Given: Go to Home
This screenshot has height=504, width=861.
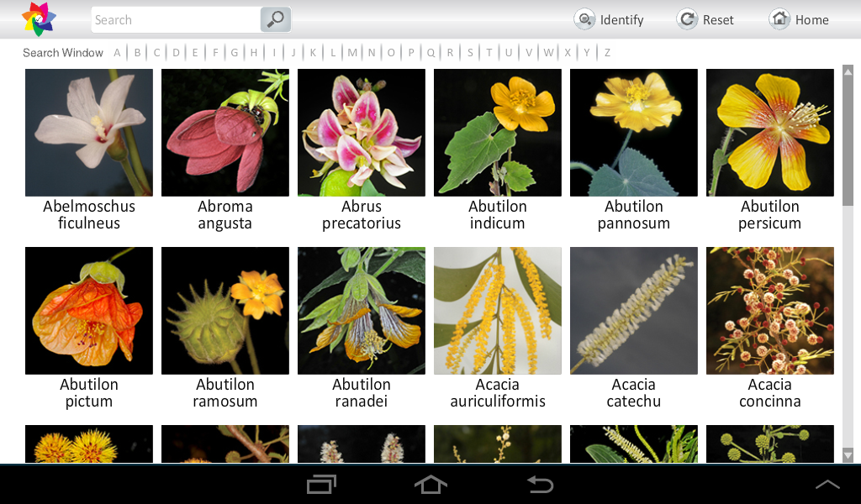Looking at the screenshot, I should point(799,20).
